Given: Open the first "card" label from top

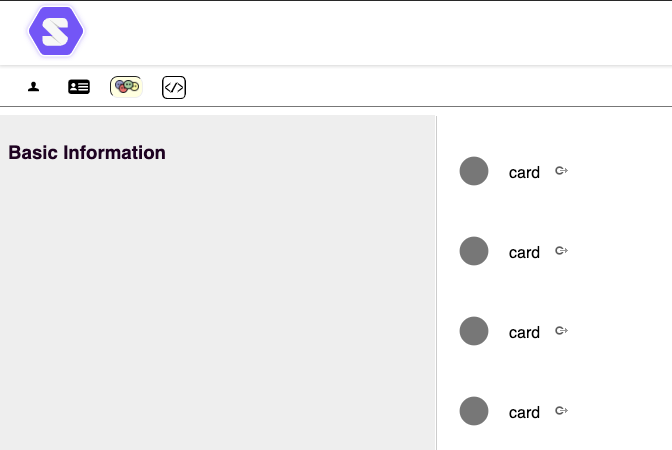Looking at the screenshot, I should [x=524, y=172].
